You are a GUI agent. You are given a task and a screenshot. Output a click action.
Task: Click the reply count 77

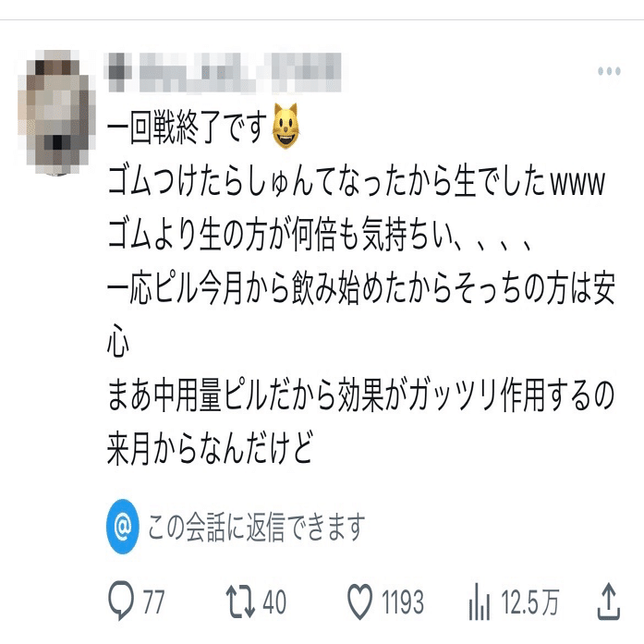(x=153, y=602)
